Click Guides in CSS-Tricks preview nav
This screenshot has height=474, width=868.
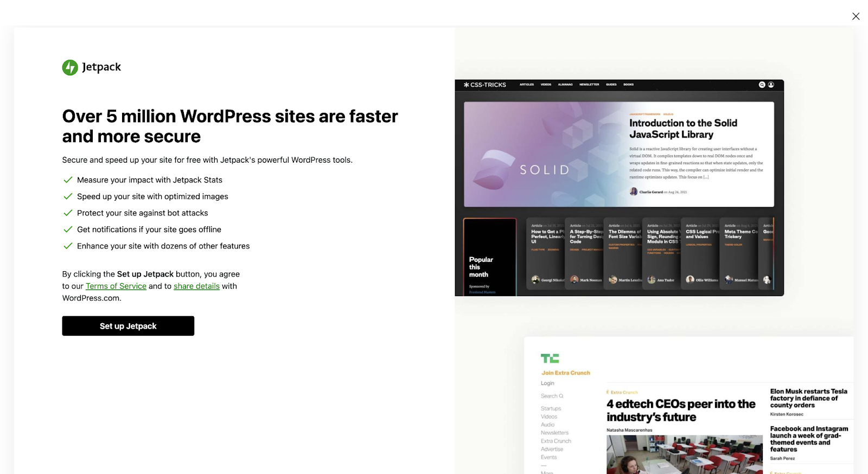[x=611, y=85]
